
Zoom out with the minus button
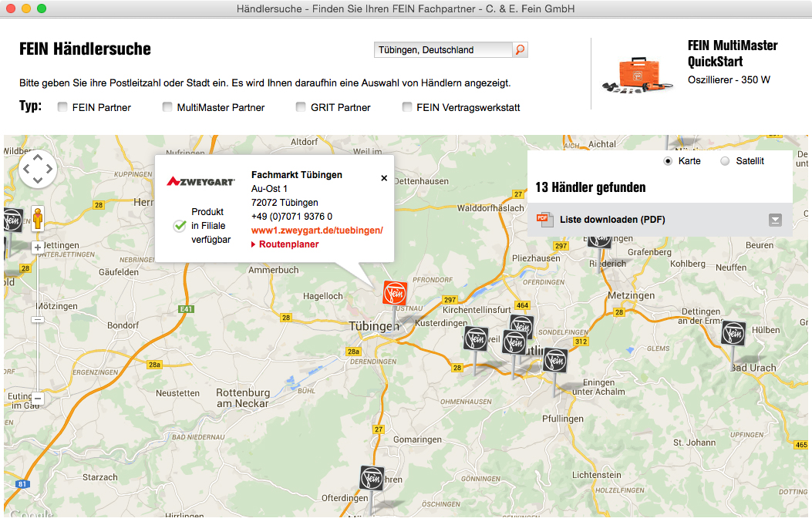click(38, 399)
